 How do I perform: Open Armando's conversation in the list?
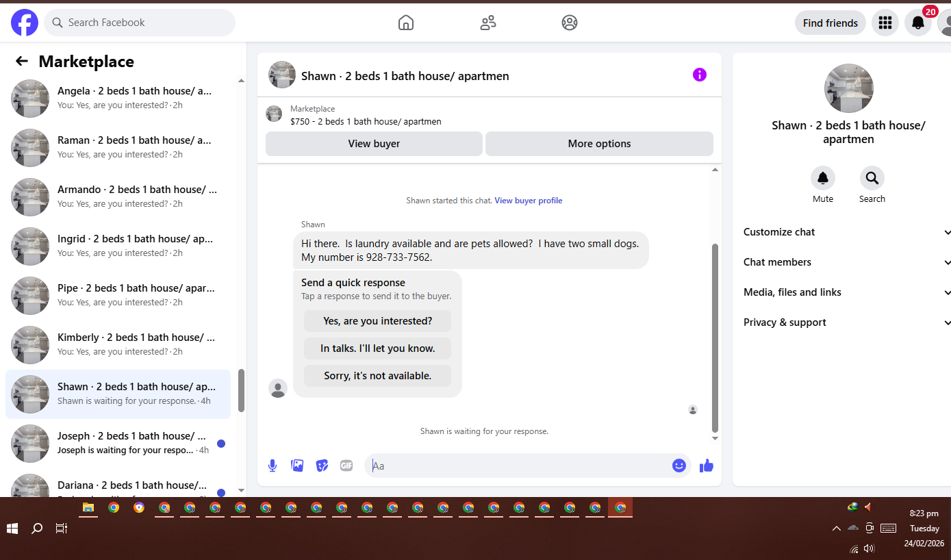point(118,197)
